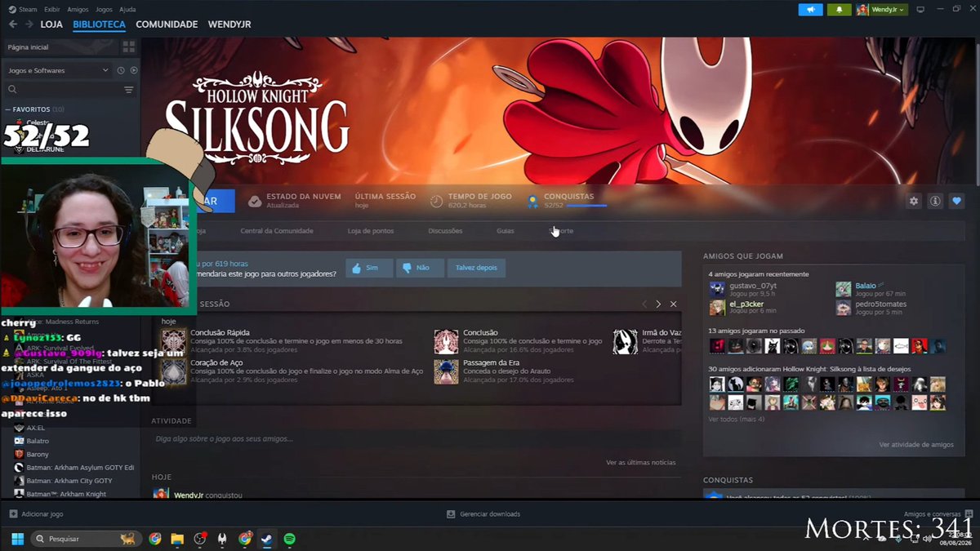Open game settings gear icon

914,201
